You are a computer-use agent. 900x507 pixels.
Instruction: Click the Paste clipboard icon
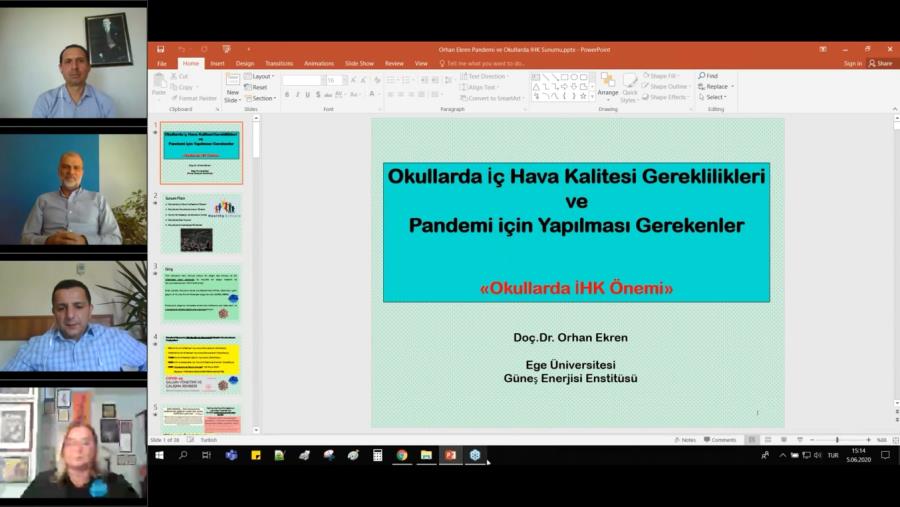159,84
